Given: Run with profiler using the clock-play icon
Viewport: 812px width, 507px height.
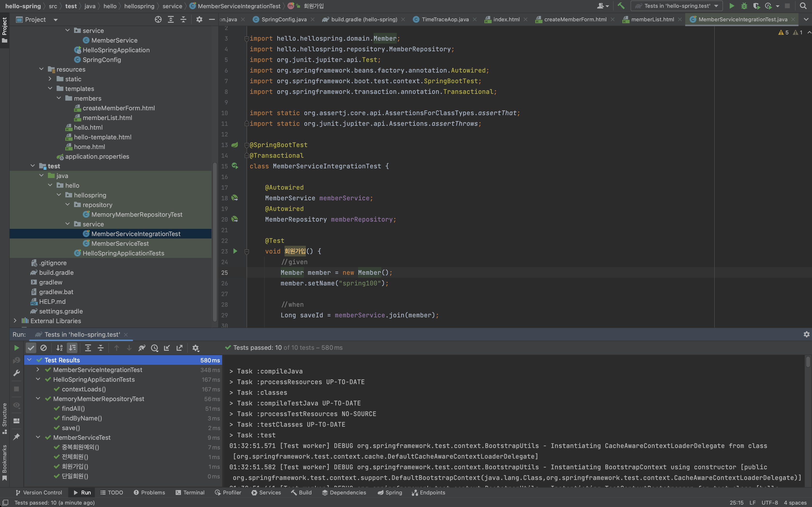Looking at the screenshot, I should click(768, 6).
